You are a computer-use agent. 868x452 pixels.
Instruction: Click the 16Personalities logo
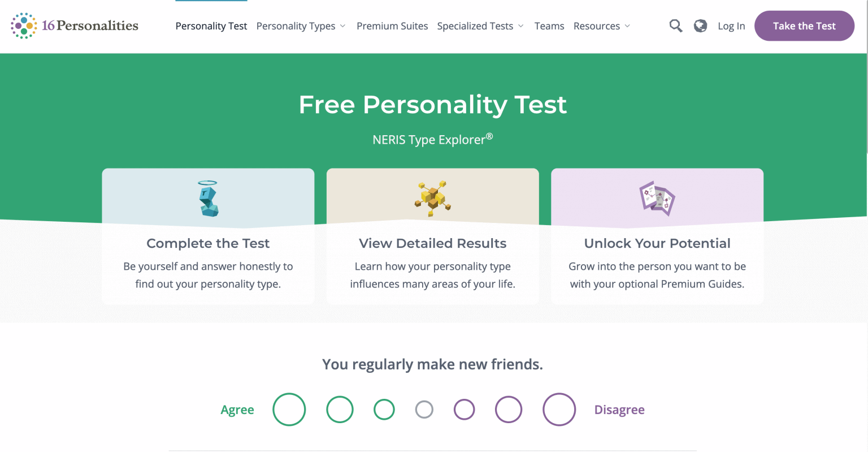pos(73,25)
